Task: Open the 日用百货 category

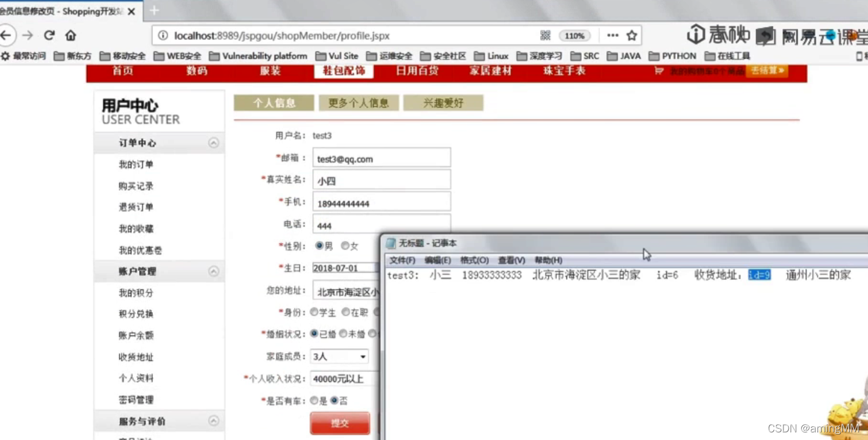Action: pyautogui.click(x=417, y=71)
